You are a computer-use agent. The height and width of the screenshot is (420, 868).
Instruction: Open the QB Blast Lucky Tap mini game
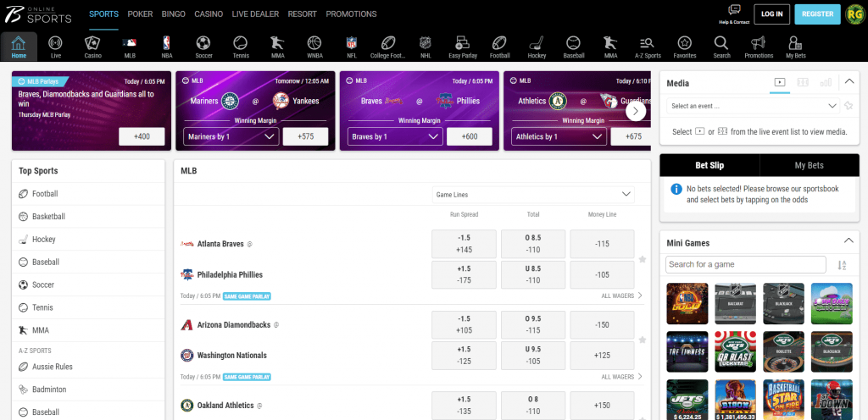(x=735, y=351)
